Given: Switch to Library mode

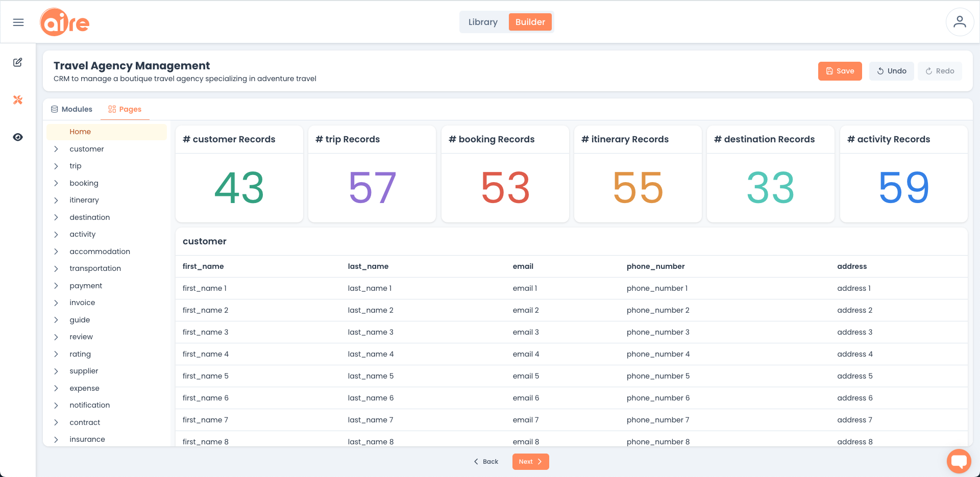Looking at the screenshot, I should 483,22.
